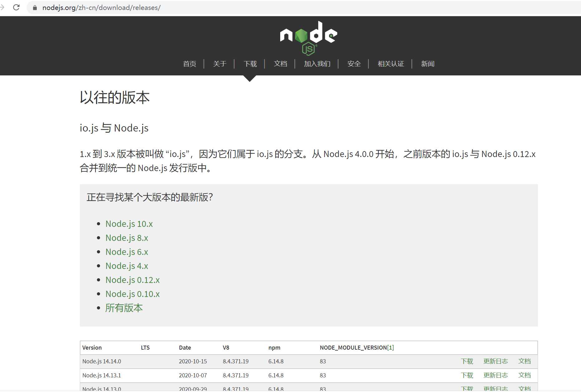
Task: Click 下载 for Node.js 14.13.1
Action: click(467, 375)
